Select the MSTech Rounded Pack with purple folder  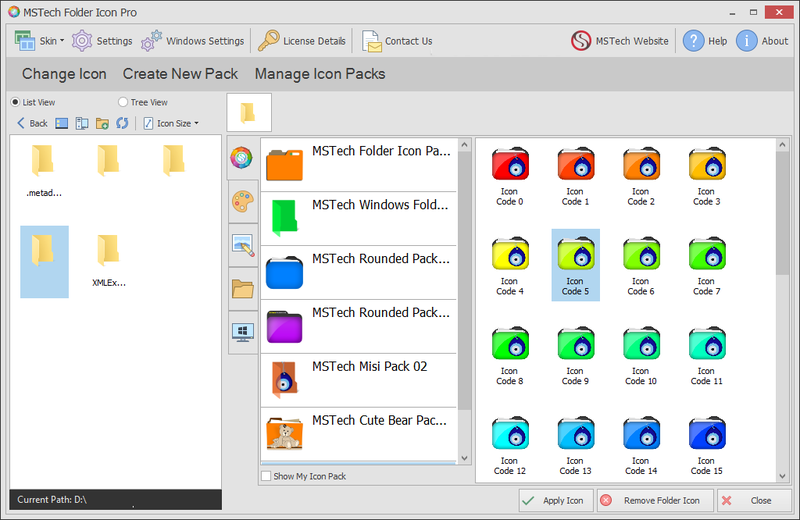[359, 327]
